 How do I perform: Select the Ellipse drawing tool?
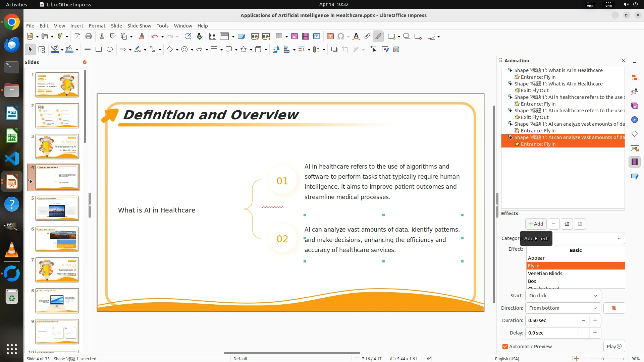[x=110, y=50]
